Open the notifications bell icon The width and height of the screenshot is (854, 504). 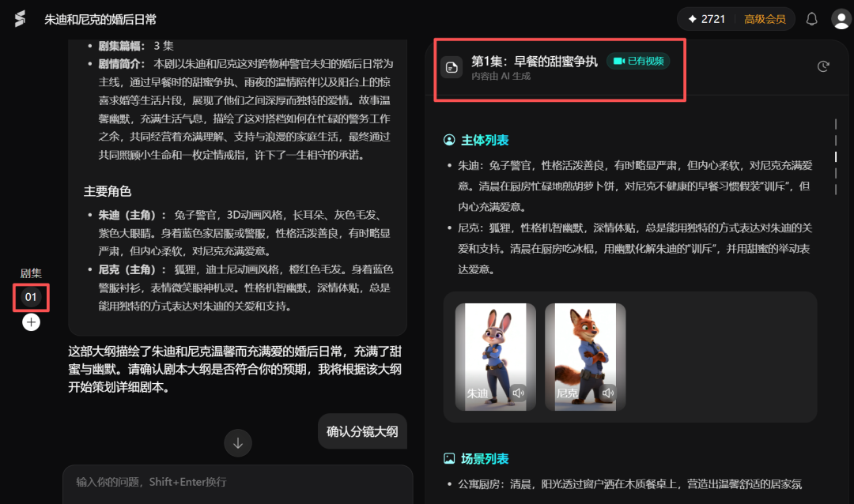pos(812,18)
